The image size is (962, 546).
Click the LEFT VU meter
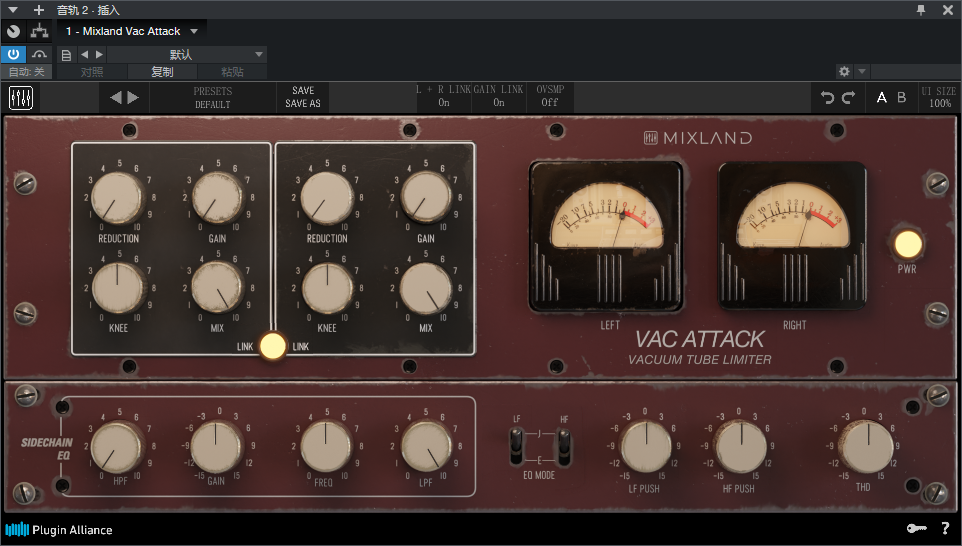pyautogui.click(x=606, y=237)
